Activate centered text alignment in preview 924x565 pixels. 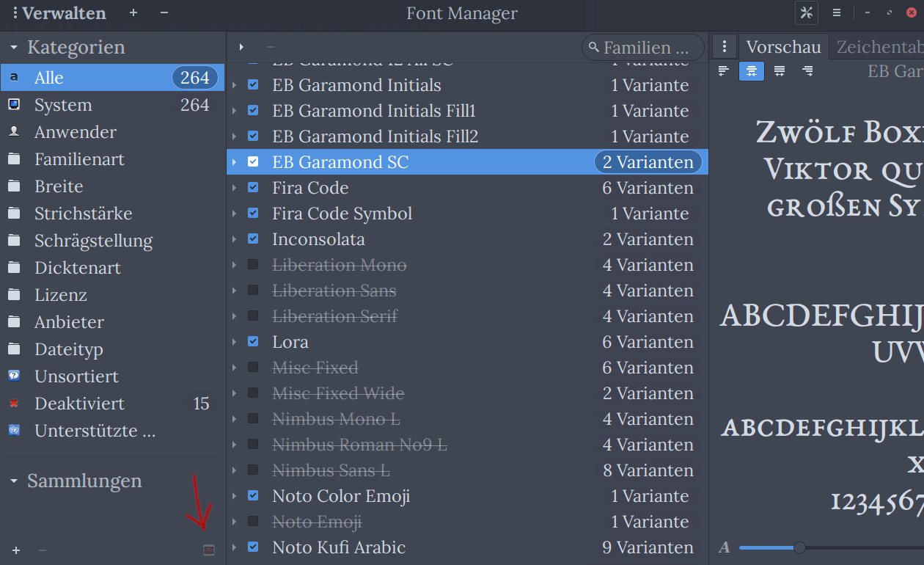click(x=751, y=71)
